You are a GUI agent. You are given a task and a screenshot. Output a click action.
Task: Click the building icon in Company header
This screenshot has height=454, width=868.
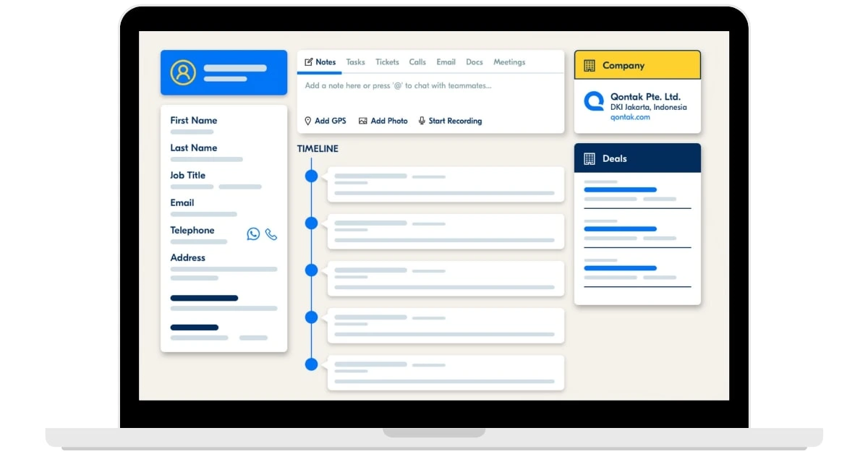tap(590, 65)
